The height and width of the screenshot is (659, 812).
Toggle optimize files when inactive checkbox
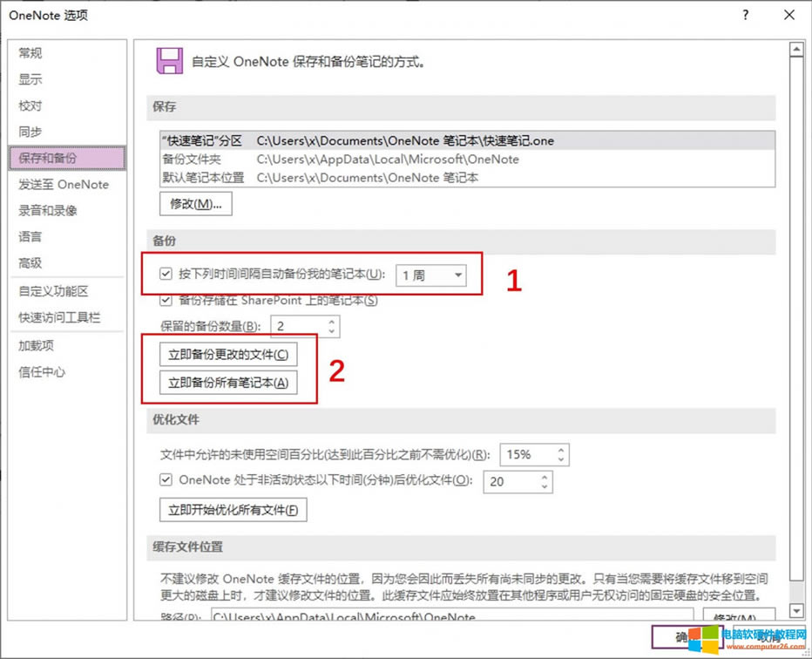tap(166, 479)
